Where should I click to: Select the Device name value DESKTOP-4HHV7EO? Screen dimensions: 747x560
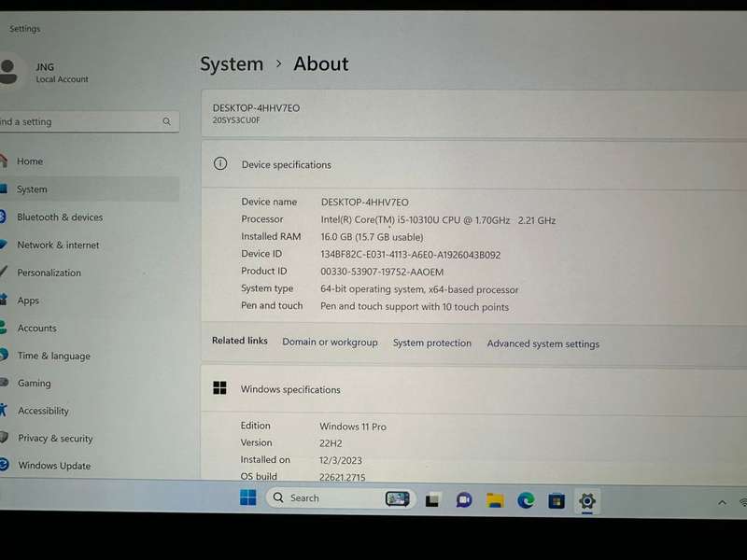pyautogui.click(x=364, y=202)
